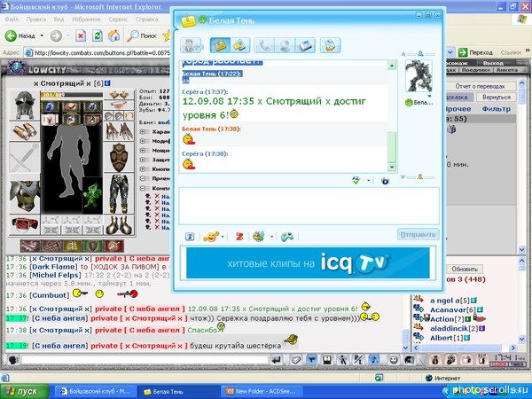Open the SMS phone icon in ICQ

pyautogui.click(x=305, y=45)
